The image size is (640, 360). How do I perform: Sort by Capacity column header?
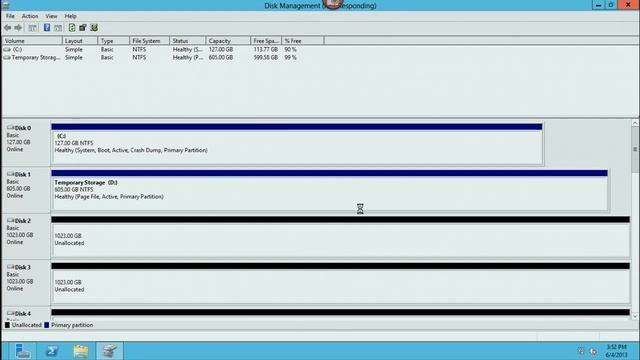point(228,41)
